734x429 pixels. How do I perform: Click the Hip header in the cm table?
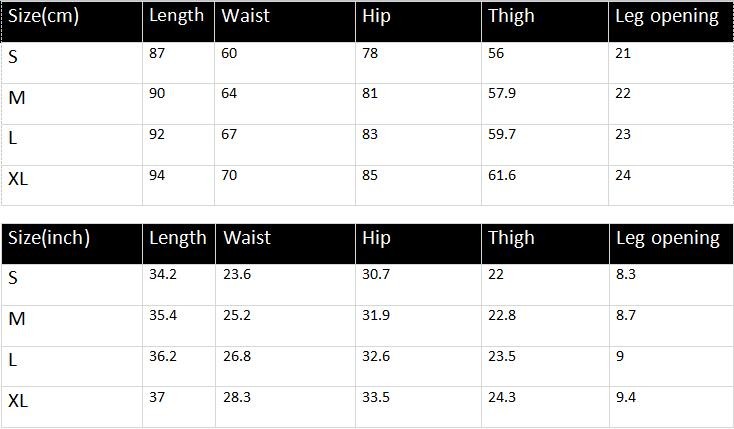coord(376,17)
